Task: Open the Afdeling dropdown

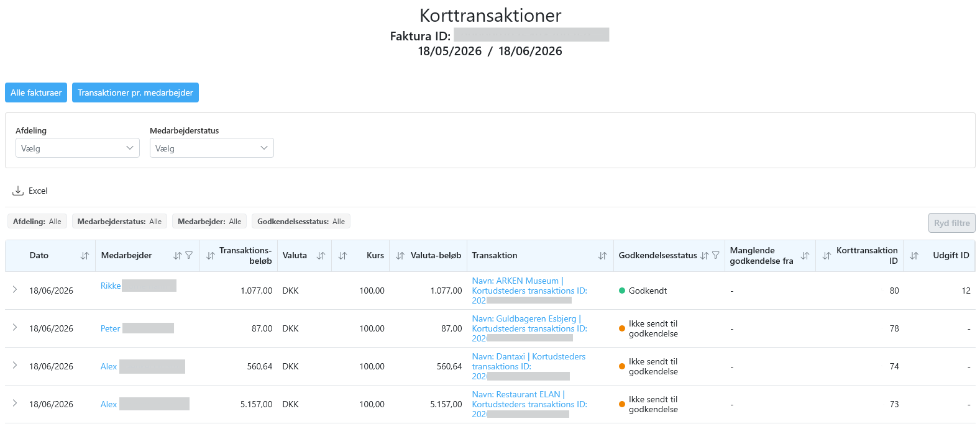Action: [x=78, y=148]
